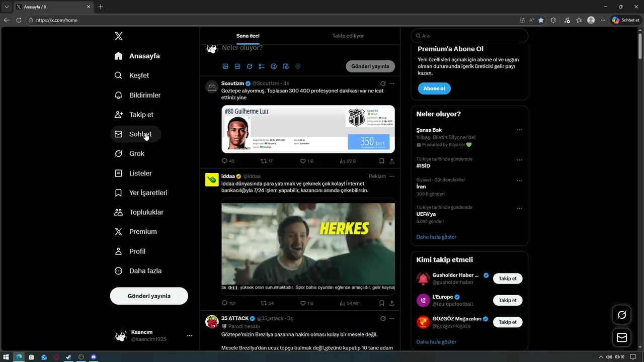
Task: Open Sohbet messages in sidebar
Action: (x=135, y=134)
